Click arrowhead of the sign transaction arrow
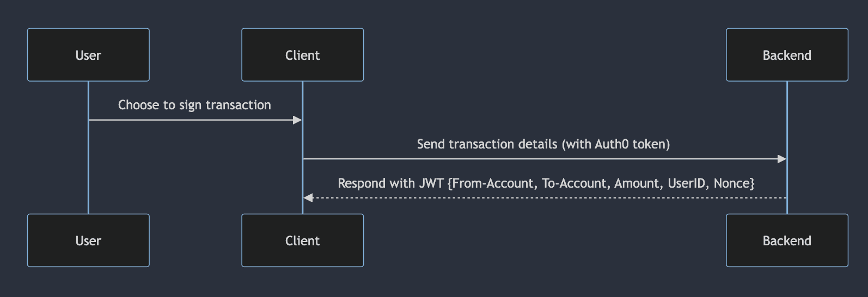 (297, 120)
